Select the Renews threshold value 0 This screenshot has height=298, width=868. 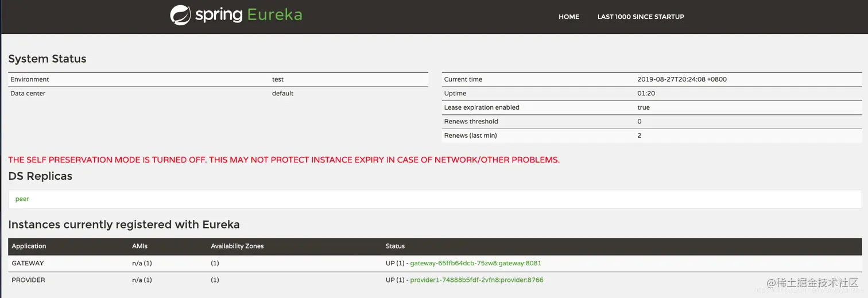[x=640, y=121]
